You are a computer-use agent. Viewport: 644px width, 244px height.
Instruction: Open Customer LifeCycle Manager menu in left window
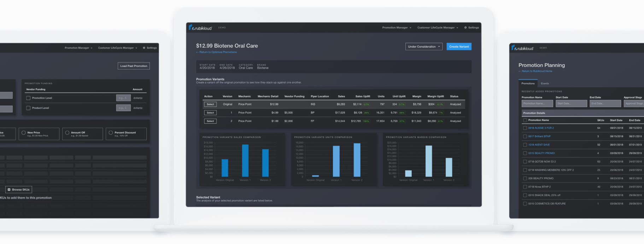tap(118, 48)
